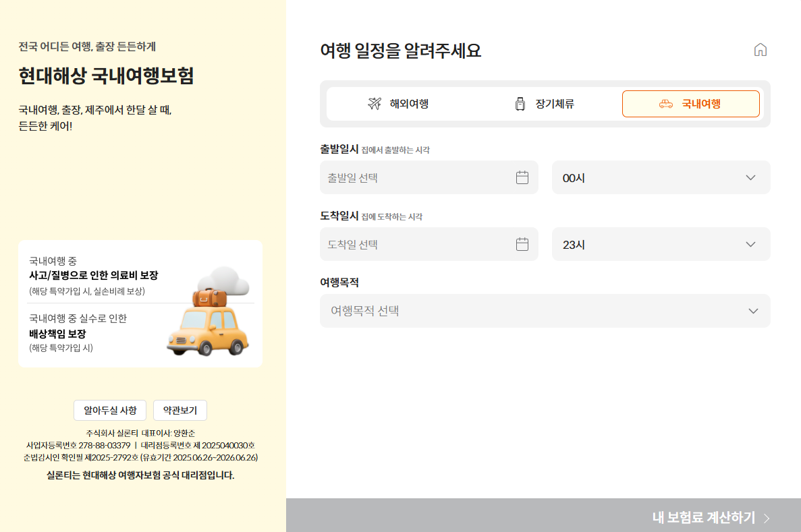Switch to 장기체류 tab
The width and height of the screenshot is (801, 532).
(545, 104)
